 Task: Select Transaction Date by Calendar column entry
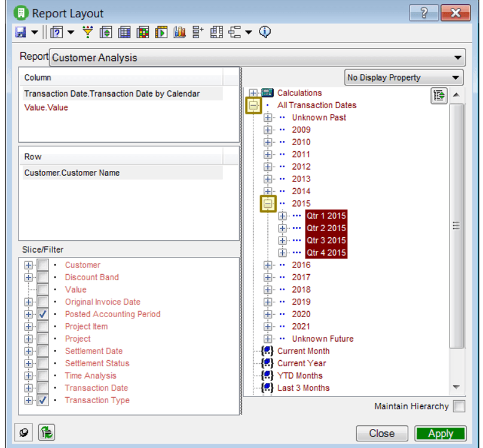(123, 94)
